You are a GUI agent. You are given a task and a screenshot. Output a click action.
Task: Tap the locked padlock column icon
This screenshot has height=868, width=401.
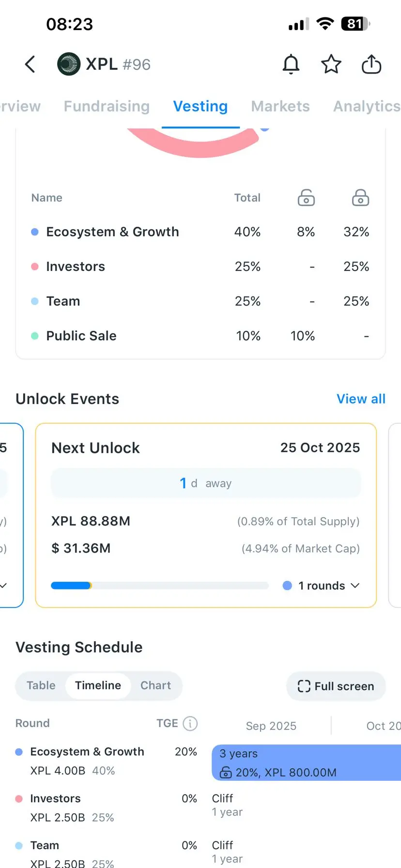tap(360, 198)
